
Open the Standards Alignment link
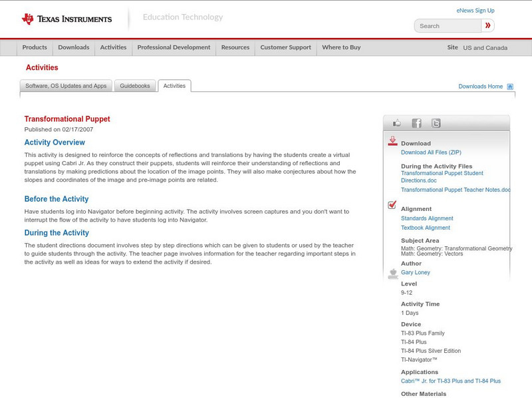(x=427, y=218)
